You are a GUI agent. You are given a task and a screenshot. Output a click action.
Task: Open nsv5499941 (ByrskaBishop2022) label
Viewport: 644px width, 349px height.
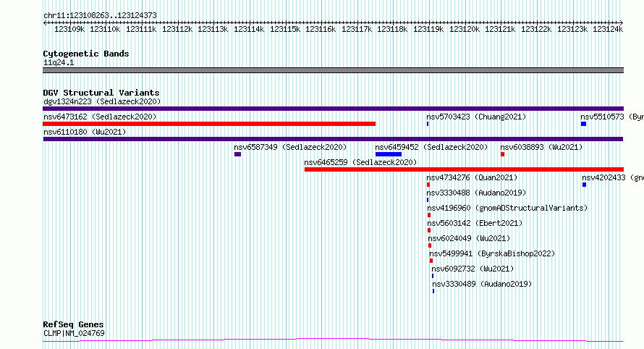(x=492, y=253)
